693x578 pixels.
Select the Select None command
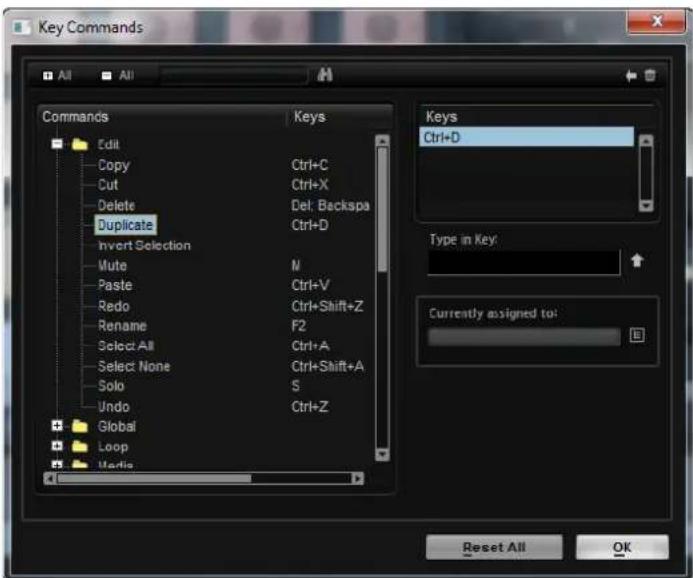[134, 366]
